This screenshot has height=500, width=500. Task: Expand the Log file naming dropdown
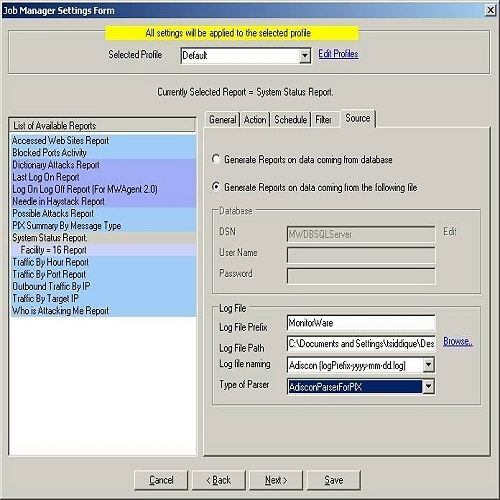click(x=428, y=365)
